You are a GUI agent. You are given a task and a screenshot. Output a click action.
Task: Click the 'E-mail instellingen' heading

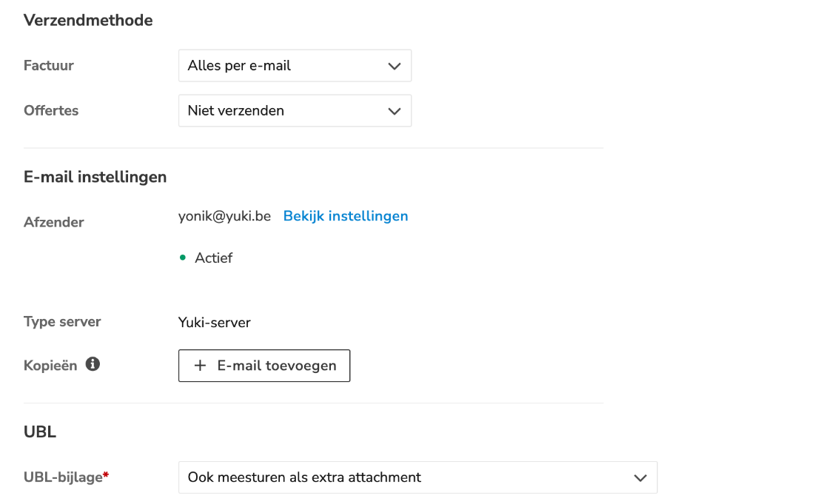point(95,177)
